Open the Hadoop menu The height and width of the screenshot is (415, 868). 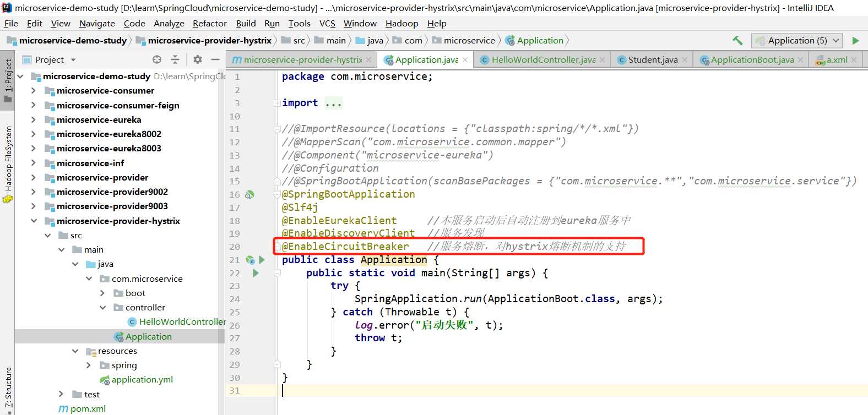pyautogui.click(x=402, y=24)
